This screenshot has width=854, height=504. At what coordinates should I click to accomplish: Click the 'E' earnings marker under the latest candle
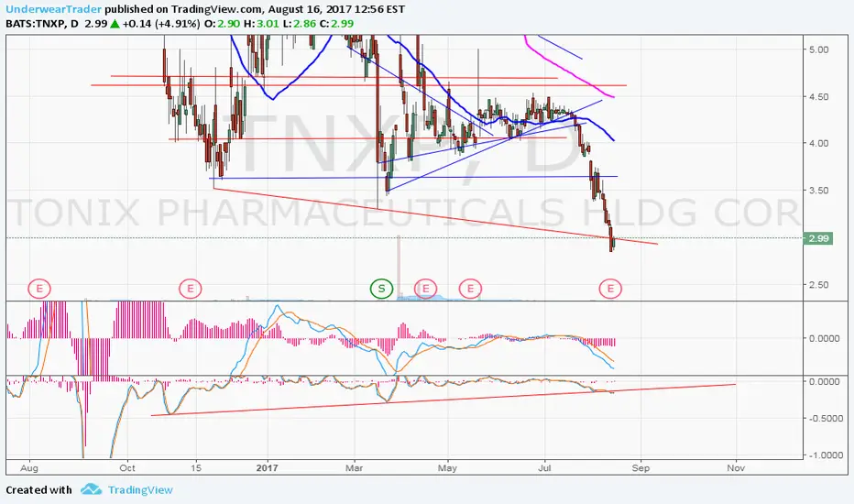coord(610,289)
